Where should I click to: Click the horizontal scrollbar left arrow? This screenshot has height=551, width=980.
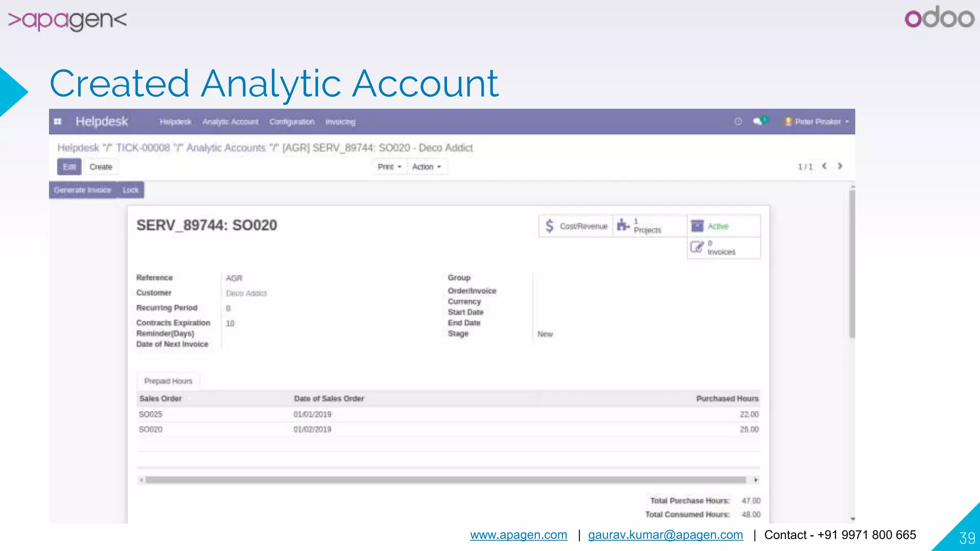(141, 480)
